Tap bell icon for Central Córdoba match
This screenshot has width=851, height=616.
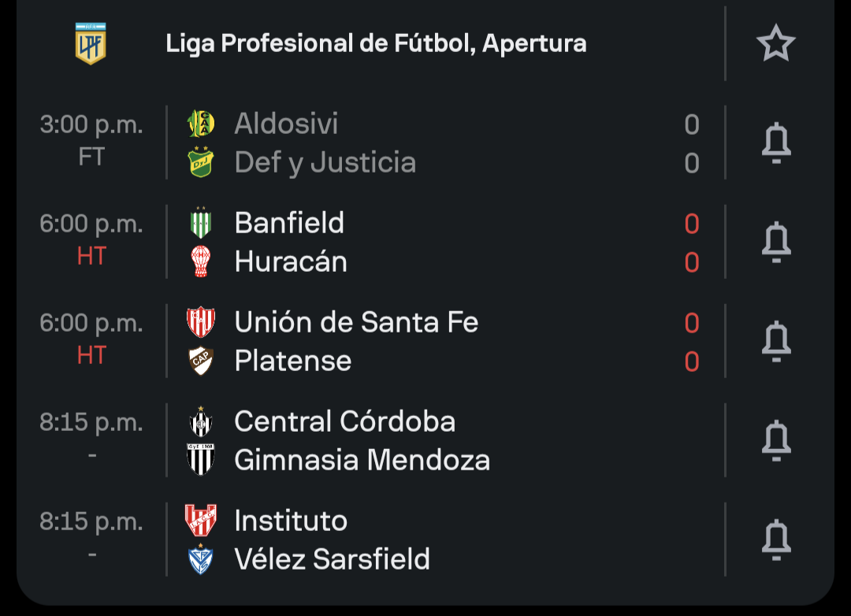click(776, 440)
